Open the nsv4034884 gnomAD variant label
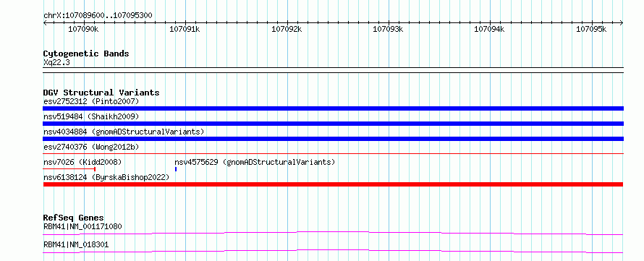This screenshot has width=644, height=261. [x=124, y=132]
